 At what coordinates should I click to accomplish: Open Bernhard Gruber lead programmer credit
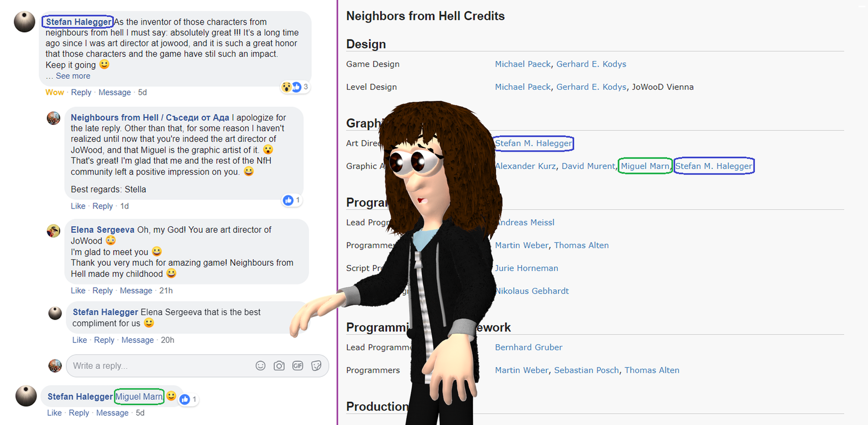click(528, 347)
